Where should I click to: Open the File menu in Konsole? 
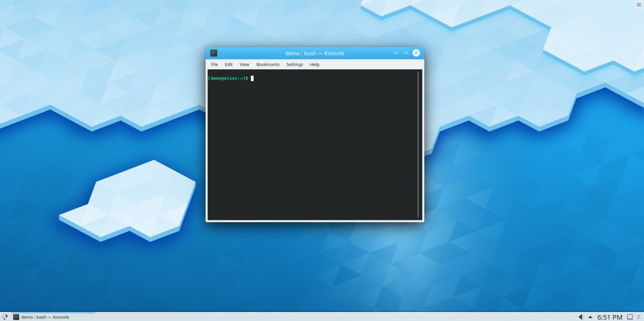tap(214, 64)
